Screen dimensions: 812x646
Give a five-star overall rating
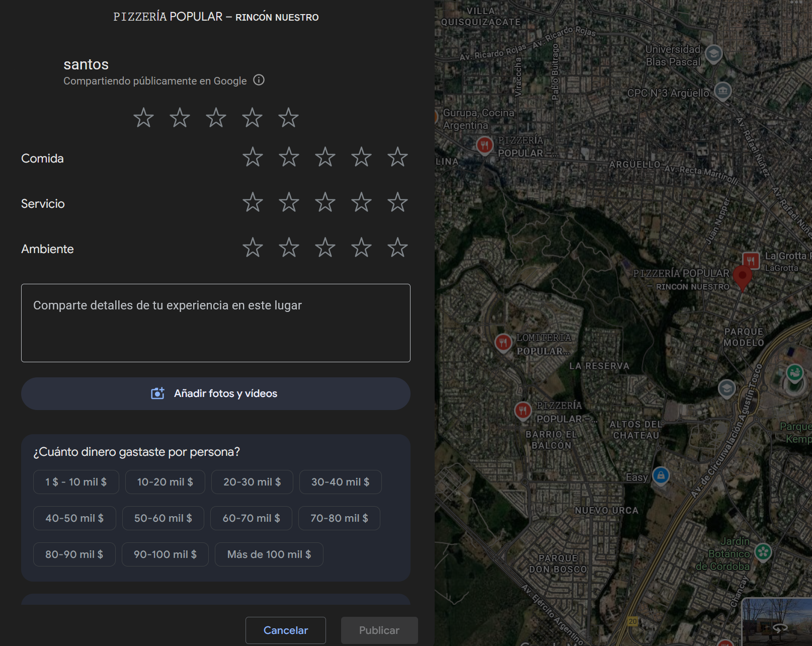pyautogui.click(x=288, y=118)
